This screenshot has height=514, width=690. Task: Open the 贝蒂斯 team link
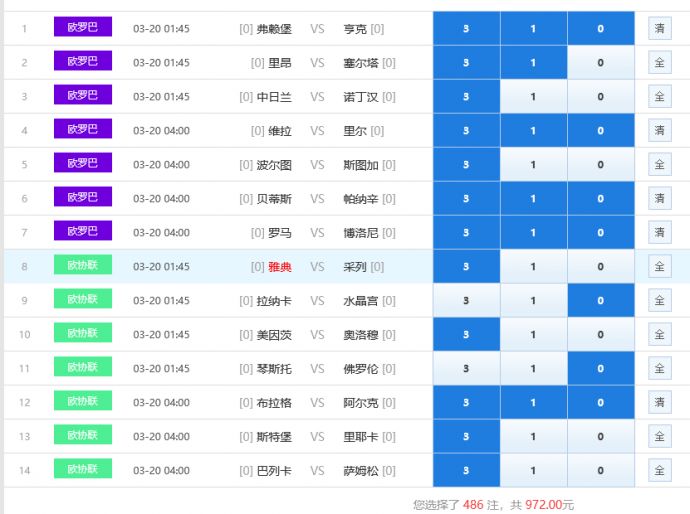coord(274,199)
